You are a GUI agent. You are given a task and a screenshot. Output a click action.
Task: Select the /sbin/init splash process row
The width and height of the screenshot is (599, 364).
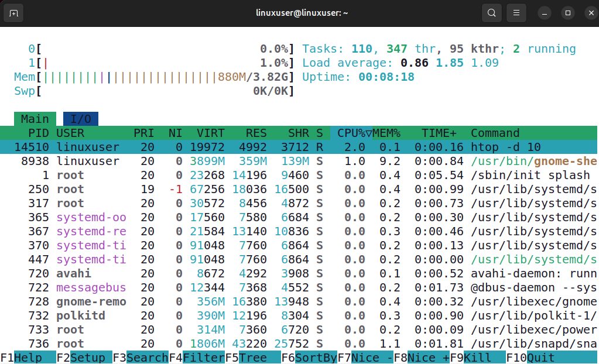click(x=299, y=175)
